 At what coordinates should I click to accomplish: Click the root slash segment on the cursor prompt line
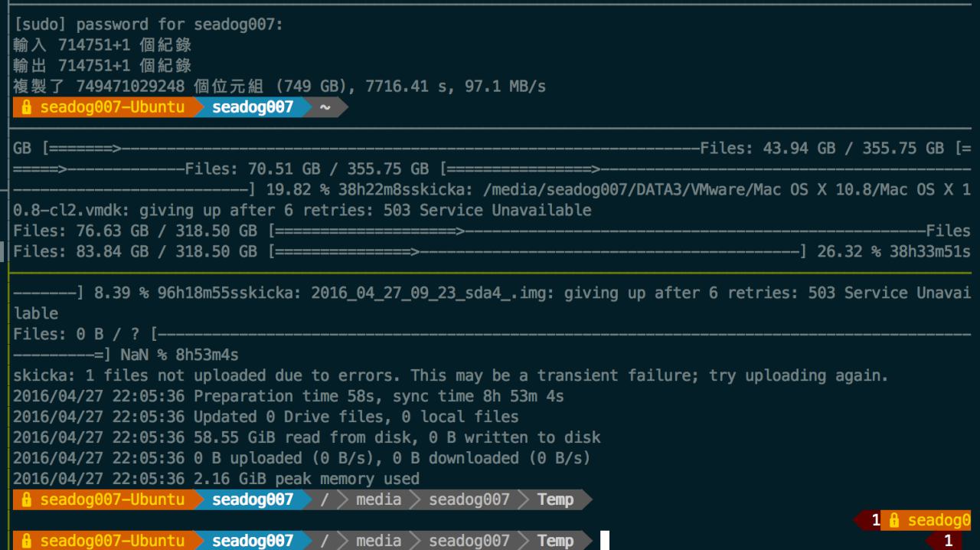click(325, 541)
